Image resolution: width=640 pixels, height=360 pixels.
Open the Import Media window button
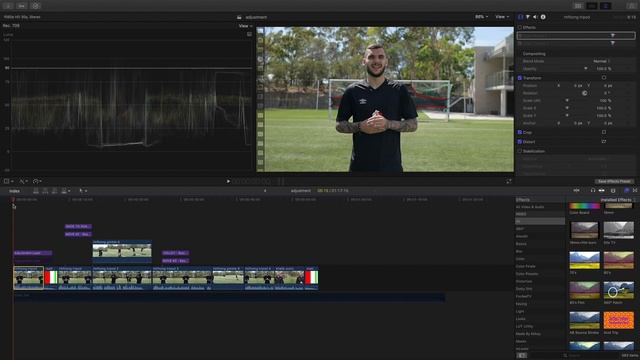(x=8, y=6)
